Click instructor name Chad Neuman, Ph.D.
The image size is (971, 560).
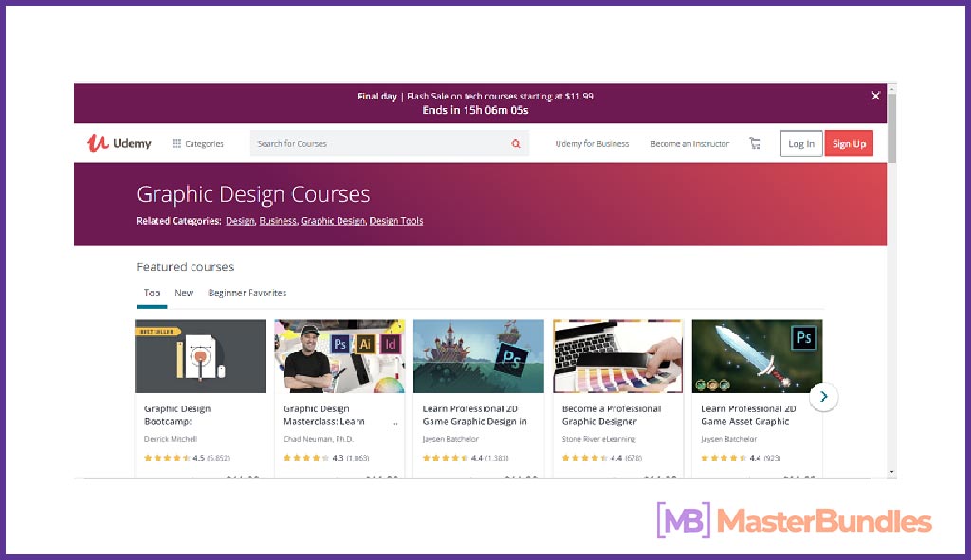tap(319, 439)
